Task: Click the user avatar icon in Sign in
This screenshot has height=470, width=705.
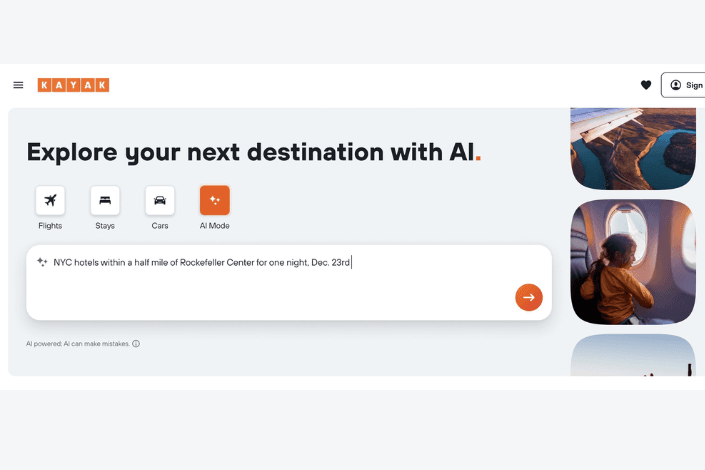Action: [675, 85]
